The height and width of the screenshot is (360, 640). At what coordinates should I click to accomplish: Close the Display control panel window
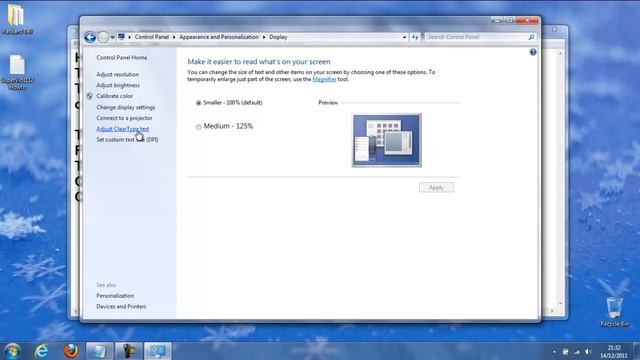pyautogui.click(x=527, y=20)
